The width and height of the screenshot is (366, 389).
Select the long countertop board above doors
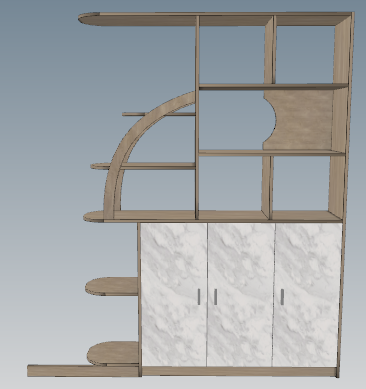coord(213,216)
